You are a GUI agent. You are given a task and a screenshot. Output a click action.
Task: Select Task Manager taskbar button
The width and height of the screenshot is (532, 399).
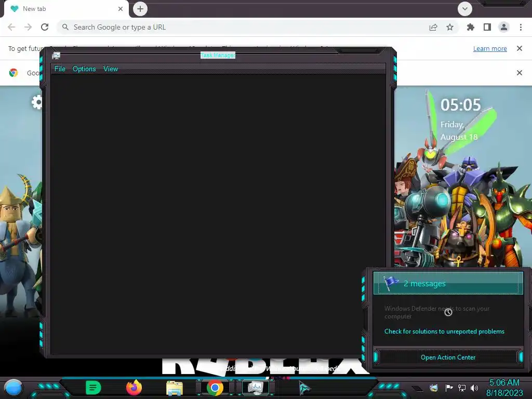pos(256,388)
